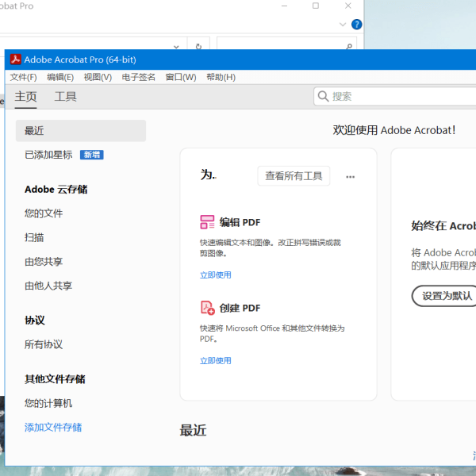
Task: Click the 创建 PDF heading
Action: pyautogui.click(x=240, y=308)
